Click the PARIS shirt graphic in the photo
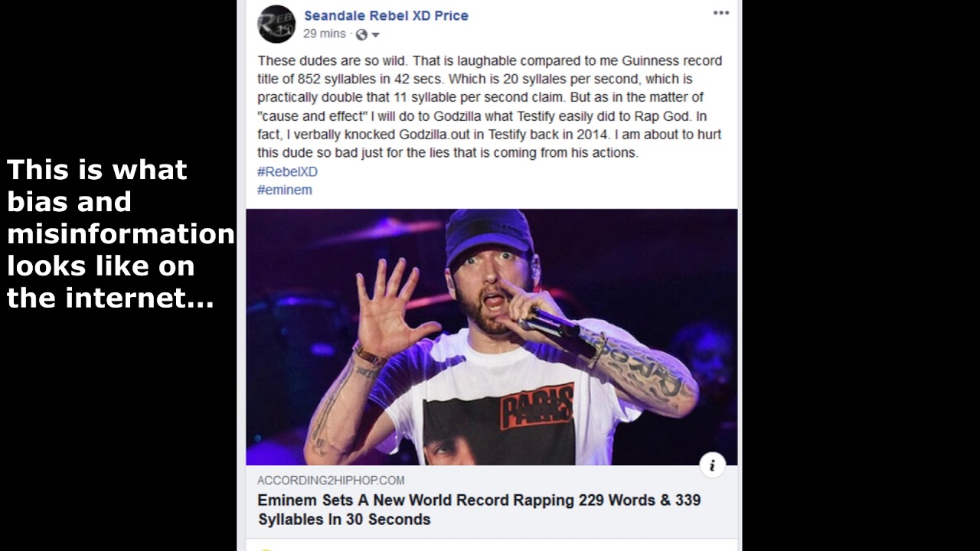 point(537,406)
